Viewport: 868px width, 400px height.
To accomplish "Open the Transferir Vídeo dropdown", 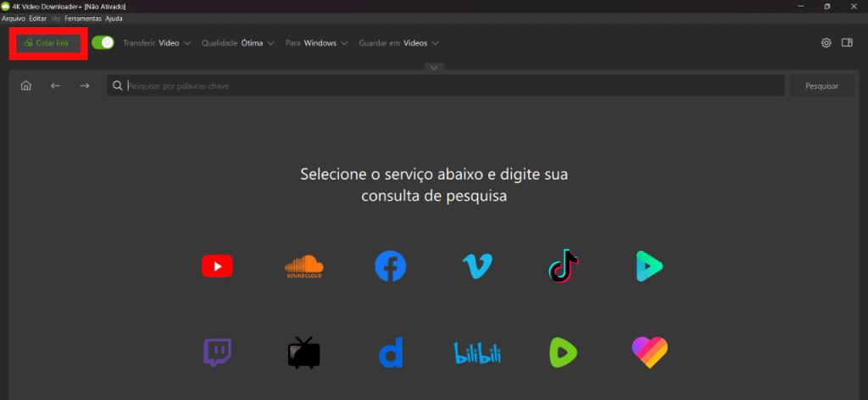I will (x=157, y=42).
